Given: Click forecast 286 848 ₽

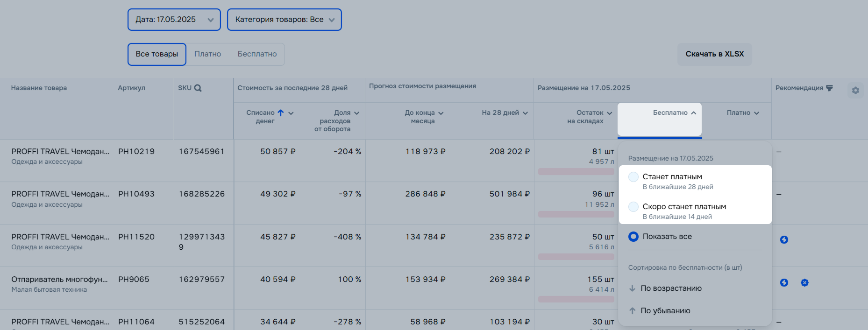Looking at the screenshot, I should [x=426, y=194].
